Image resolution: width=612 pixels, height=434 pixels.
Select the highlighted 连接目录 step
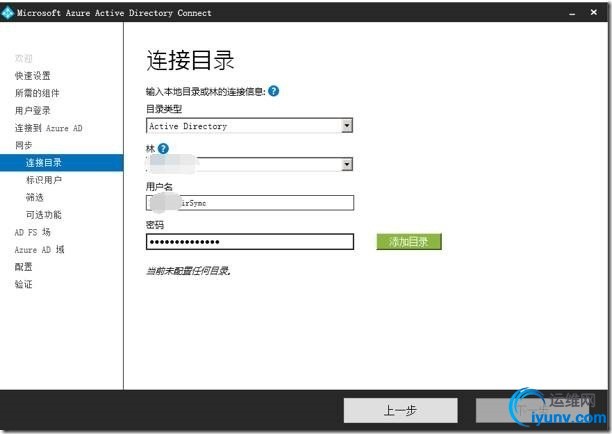click(62, 163)
